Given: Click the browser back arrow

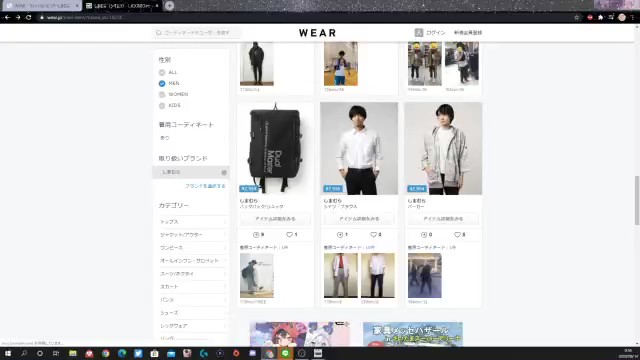Looking at the screenshot, I should tap(7, 18).
